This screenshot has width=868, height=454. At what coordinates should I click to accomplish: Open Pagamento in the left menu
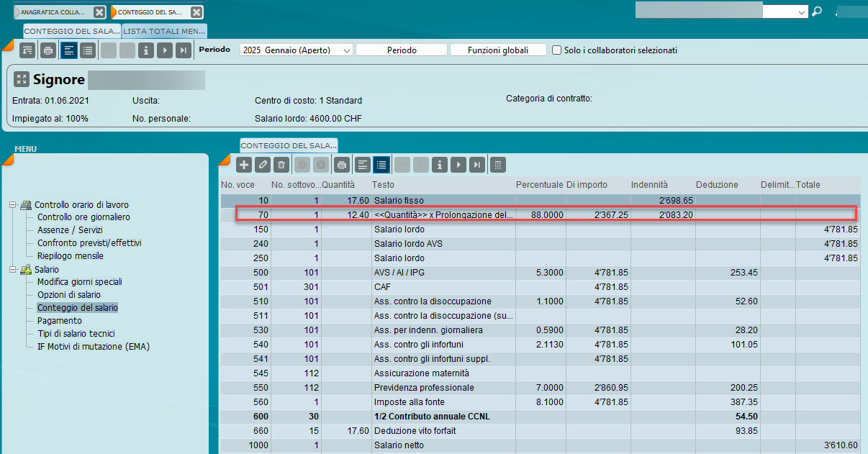(60, 321)
